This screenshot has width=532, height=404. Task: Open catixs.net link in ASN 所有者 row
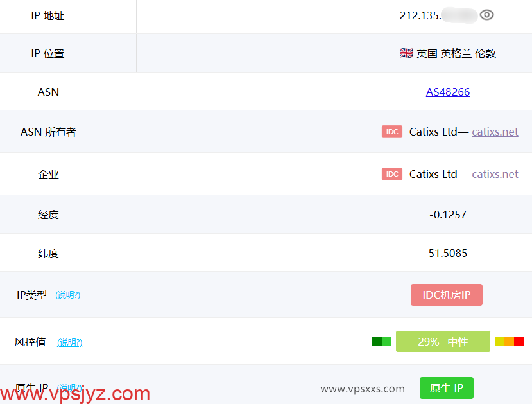pos(495,132)
